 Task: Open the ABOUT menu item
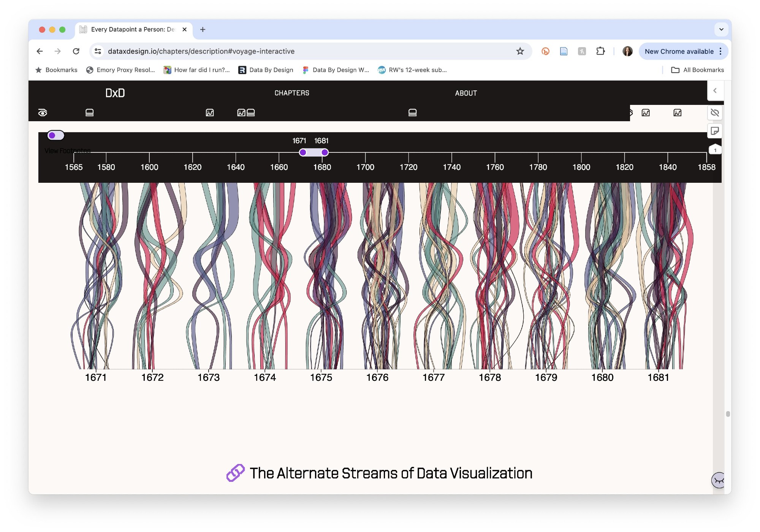pyautogui.click(x=466, y=93)
